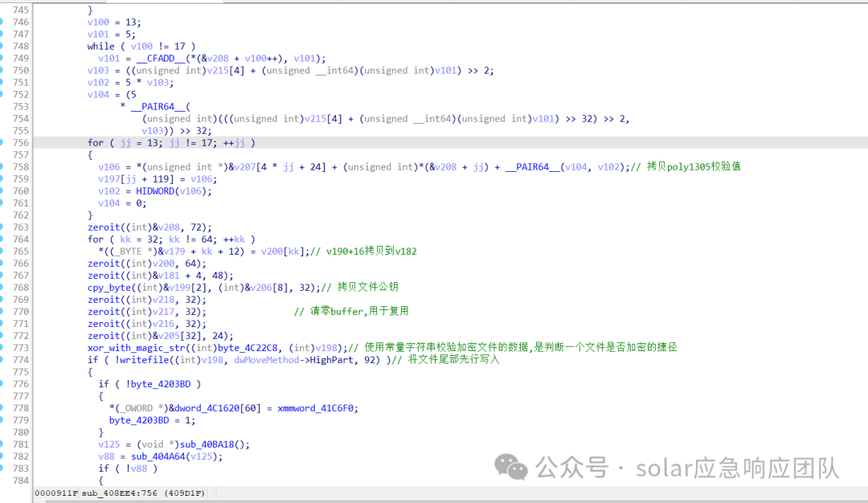
Task: Click the cpy_byte function call
Action: click(x=109, y=287)
